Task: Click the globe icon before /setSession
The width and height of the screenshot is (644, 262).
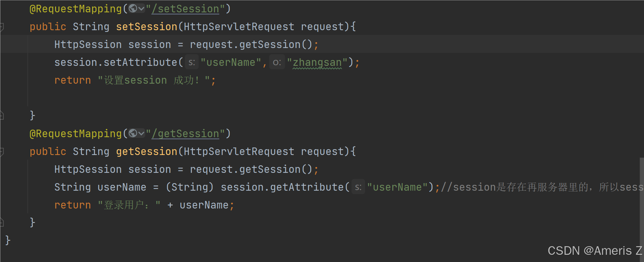Action: coord(133,8)
